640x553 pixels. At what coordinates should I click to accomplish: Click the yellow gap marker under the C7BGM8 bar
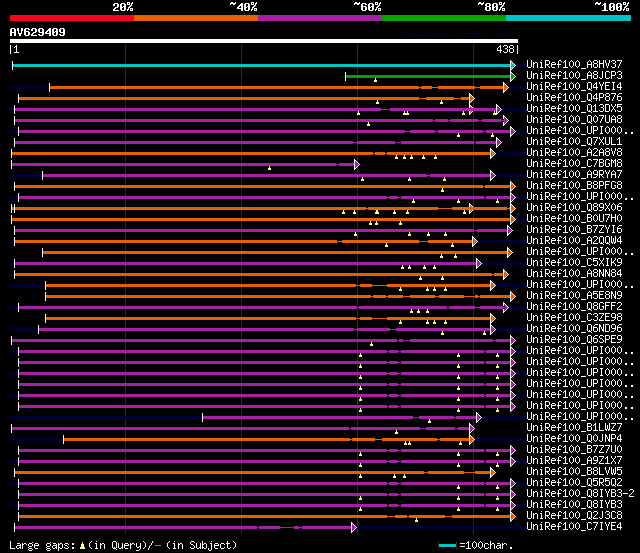pos(269,168)
